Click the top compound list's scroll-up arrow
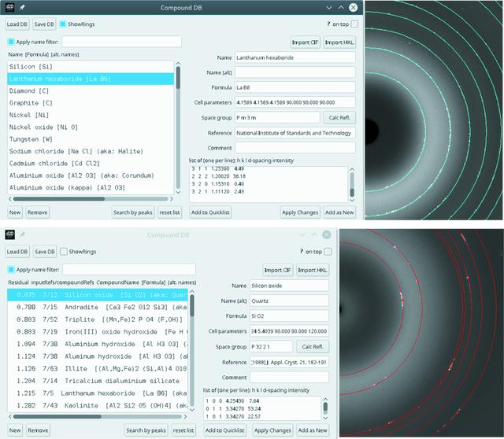This screenshot has width=504, height=439. [x=178, y=63]
